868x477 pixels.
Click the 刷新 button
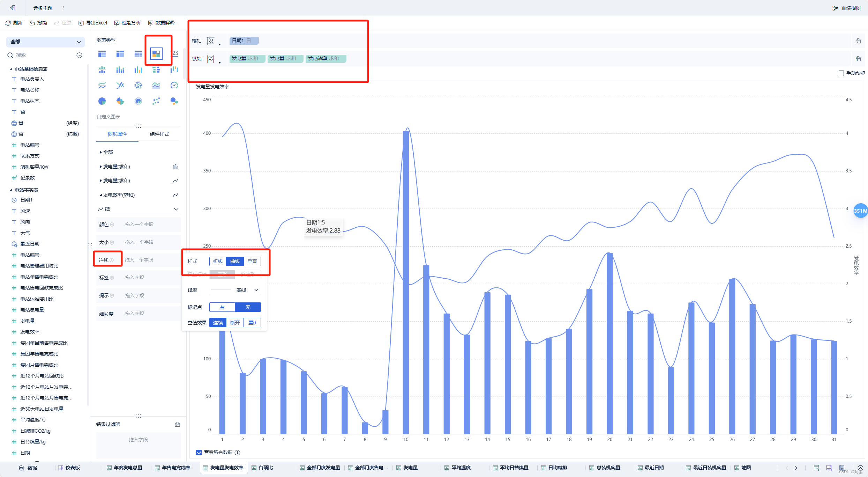(14, 23)
